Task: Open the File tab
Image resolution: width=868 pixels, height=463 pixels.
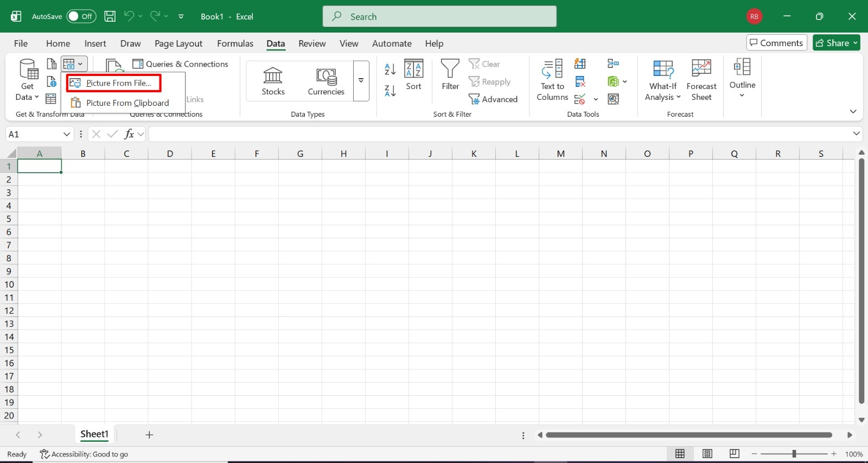Action: [x=21, y=43]
